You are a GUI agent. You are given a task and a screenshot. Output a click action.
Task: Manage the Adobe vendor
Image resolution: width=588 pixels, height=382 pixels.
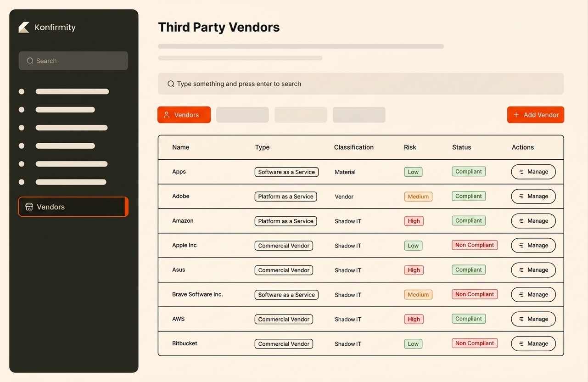(533, 196)
